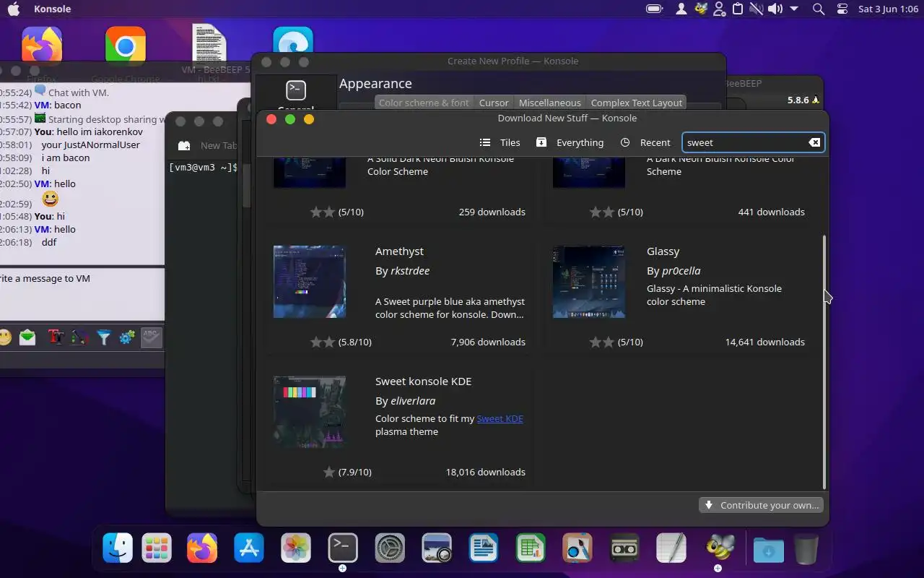This screenshot has width=924, height=578.
Task: Open the Firefox desktop shortcut
Action: tap(41, 47)
